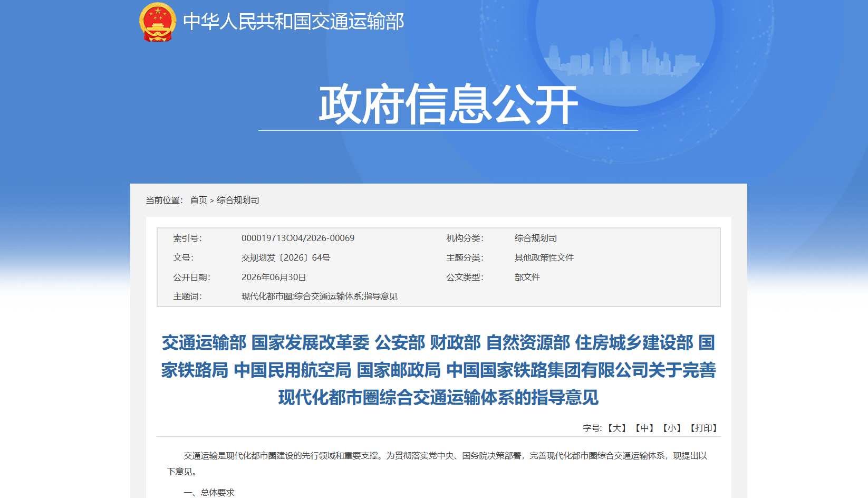Click the 文号 label

[184, 257]
